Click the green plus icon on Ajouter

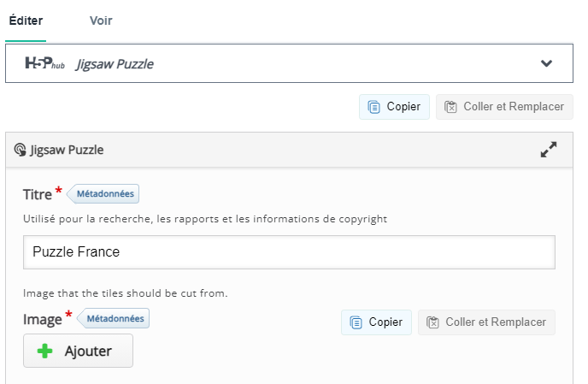(x=45, y=351)
